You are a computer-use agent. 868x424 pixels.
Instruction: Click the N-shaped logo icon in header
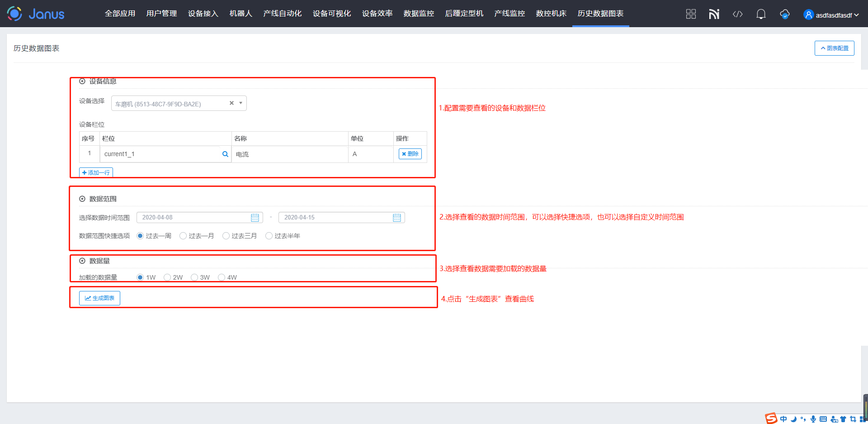tap(714, 14)
